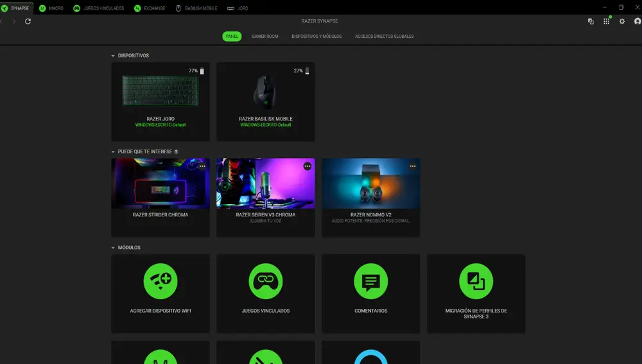This screenshot has width=642, height=364.
Task: Click the Comentarios label
Action: [x=371, y=311]
